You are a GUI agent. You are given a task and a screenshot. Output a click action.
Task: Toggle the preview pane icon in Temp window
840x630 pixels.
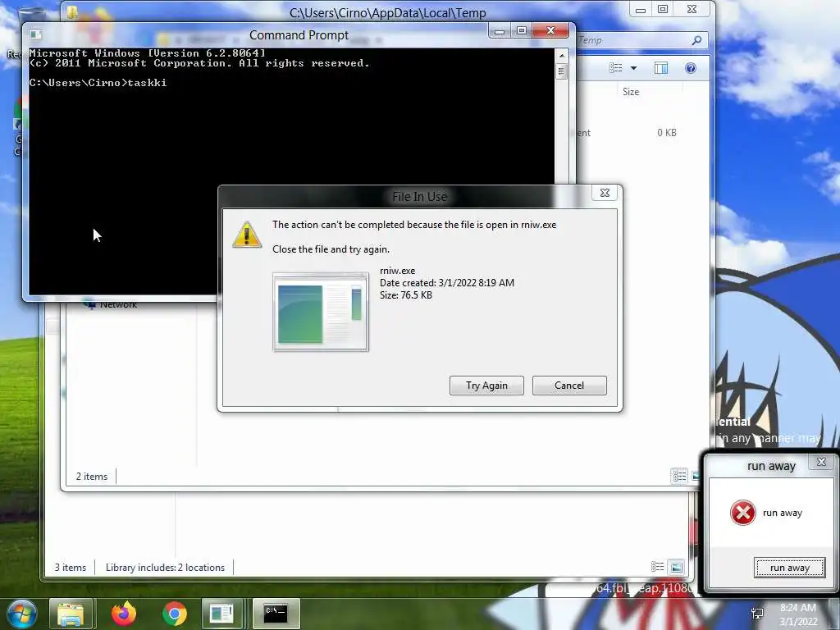pos(661,67)
